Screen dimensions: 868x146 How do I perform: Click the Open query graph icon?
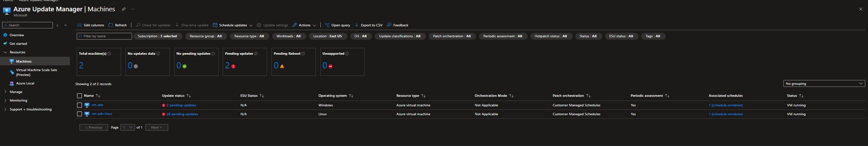(x=327, y=25)
